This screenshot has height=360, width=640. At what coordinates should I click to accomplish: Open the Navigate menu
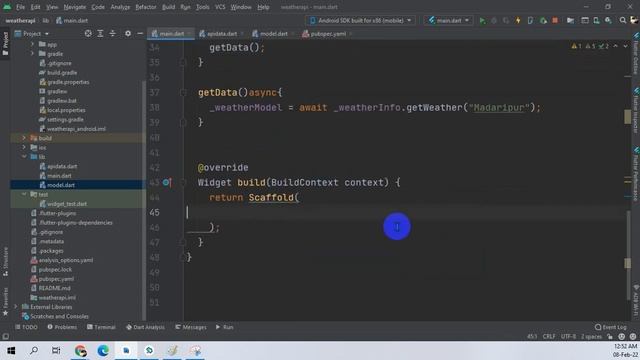click(x=75, y=7)
